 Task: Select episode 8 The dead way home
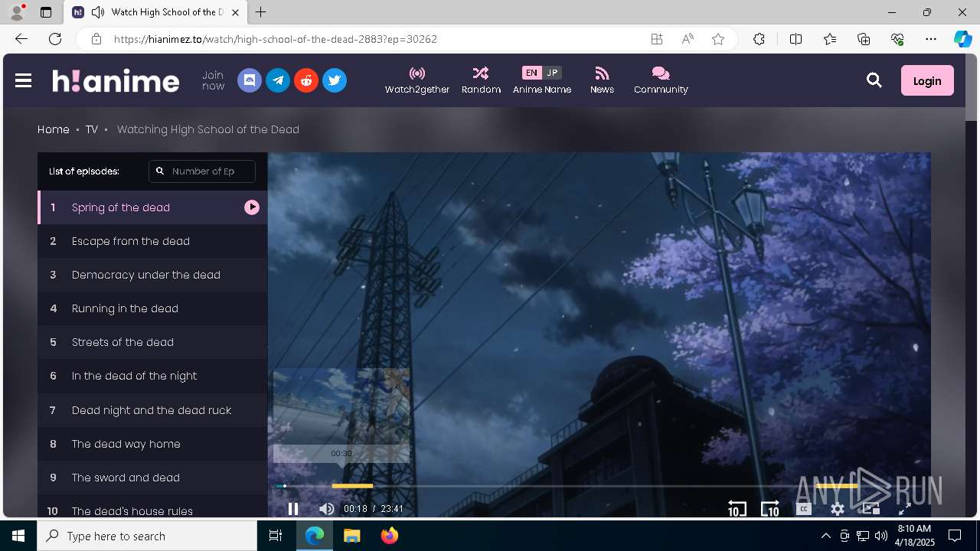click(152, 444)
